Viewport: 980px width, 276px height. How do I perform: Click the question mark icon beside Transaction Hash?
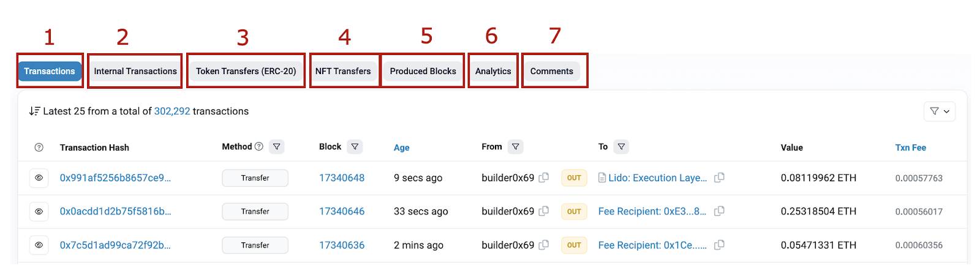(x=39, y=147)
